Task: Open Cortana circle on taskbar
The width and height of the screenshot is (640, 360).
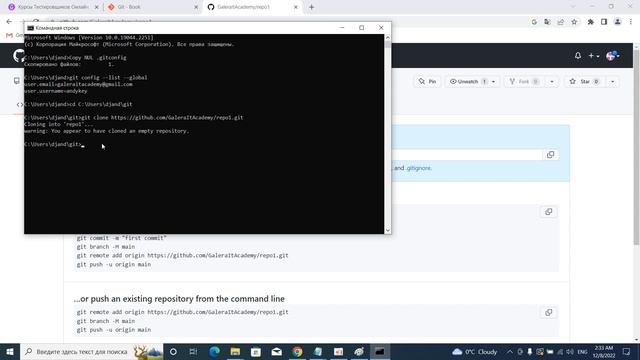Action: [173, 351]
